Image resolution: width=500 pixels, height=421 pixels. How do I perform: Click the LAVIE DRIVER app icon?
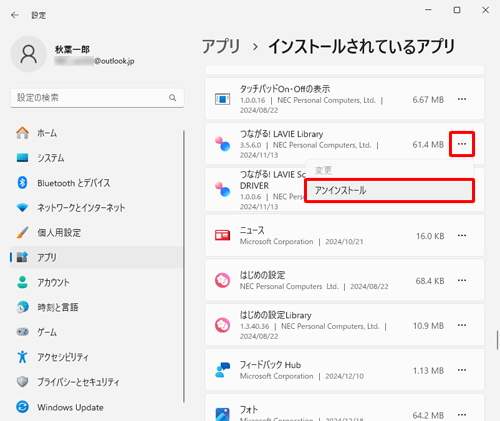pyautogui.click(x=222, y=189)
